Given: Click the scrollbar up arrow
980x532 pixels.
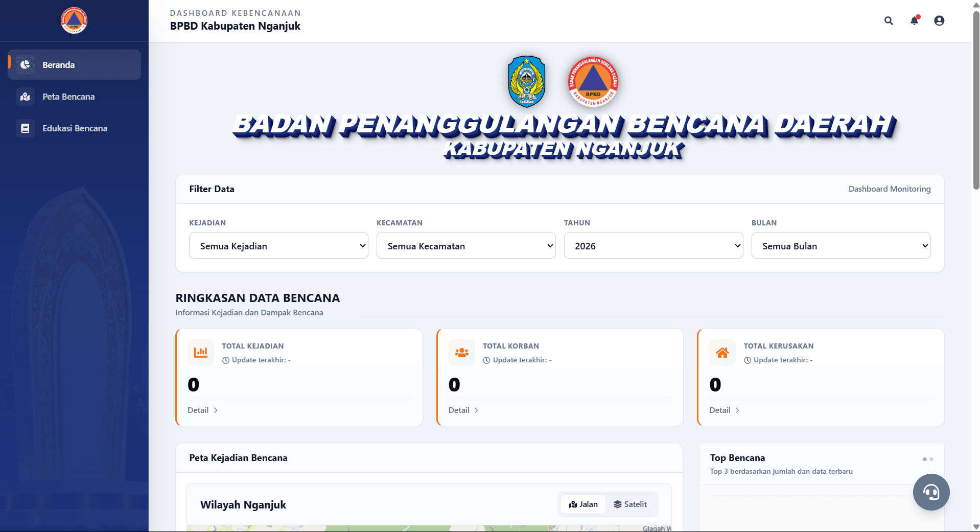Looking at the screenshot, I should pyautogui.click(x=976, y=4).
